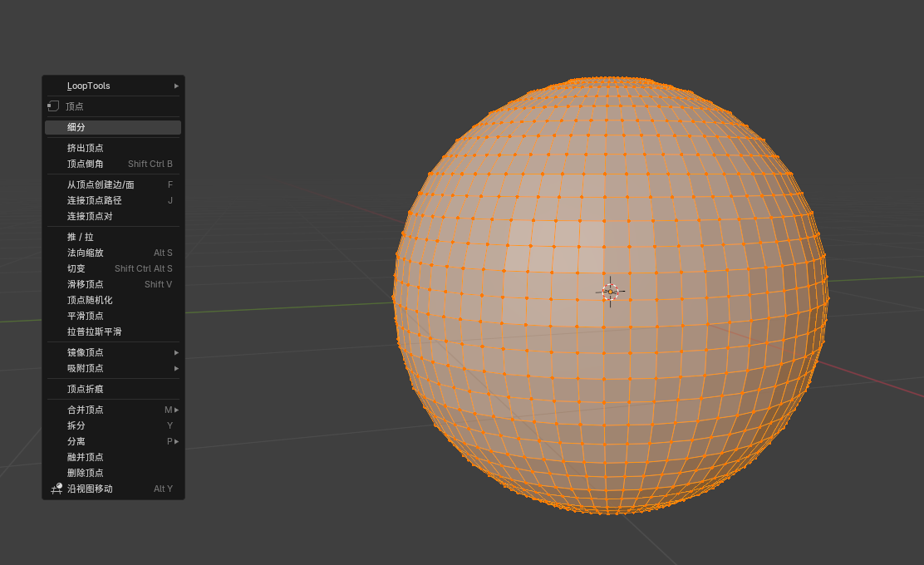Select 法向缩放 (Alt S) option

click(113, 253)
